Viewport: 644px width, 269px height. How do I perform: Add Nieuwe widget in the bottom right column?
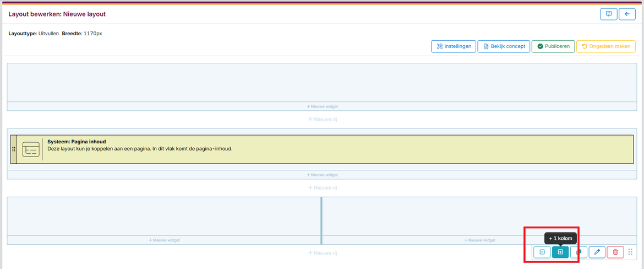pyautogui.click(x=479, y=240)
